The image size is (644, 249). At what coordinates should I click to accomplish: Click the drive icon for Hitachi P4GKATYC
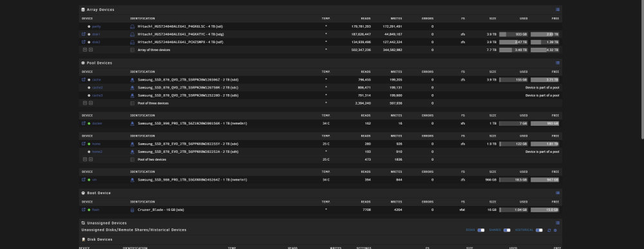pos(132,34)
